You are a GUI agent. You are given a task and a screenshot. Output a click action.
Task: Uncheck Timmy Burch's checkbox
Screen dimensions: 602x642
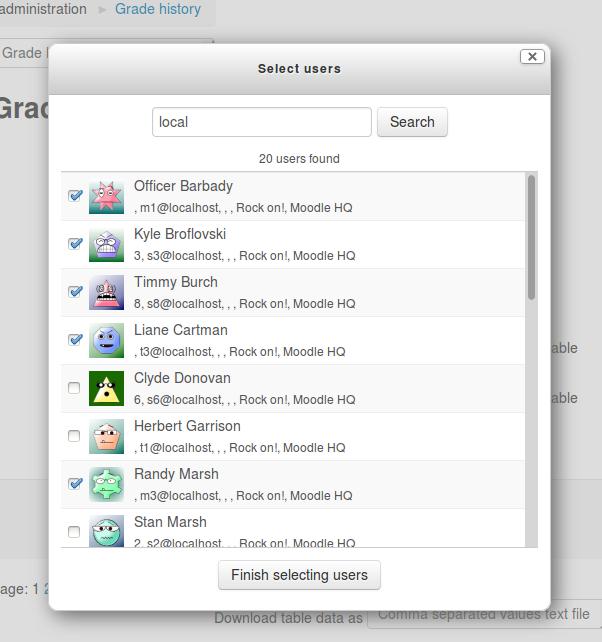click(x=75, y=292)
